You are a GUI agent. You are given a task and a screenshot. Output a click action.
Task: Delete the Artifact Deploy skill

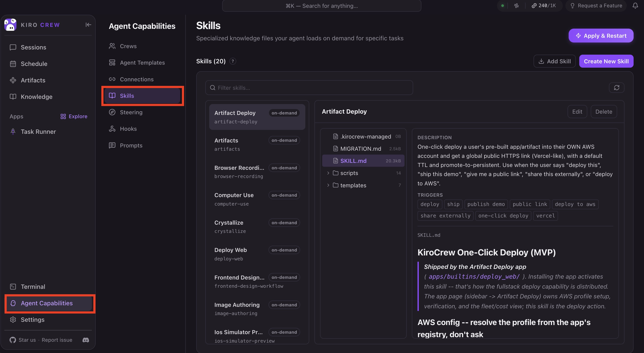[604, 111]
